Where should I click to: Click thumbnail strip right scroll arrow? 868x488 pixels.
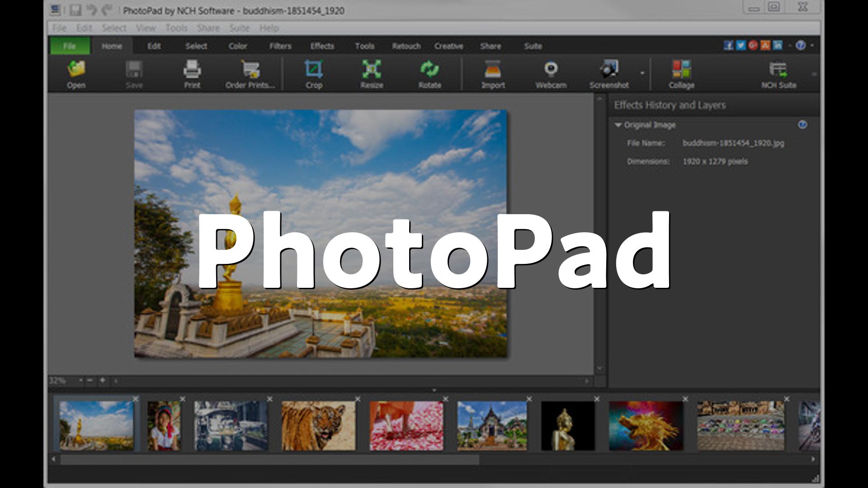[813, 460]
